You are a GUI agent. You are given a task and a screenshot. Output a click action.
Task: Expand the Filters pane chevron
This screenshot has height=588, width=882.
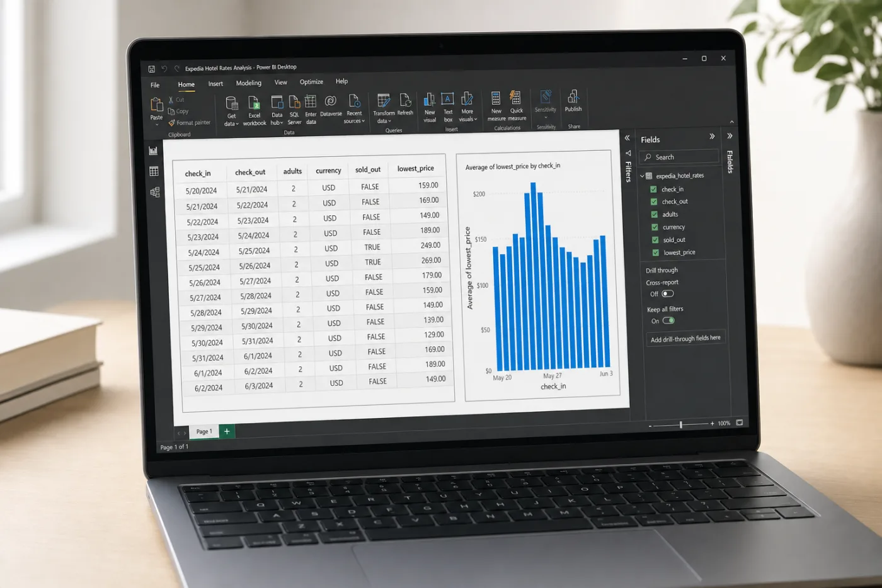pos(627,138)
